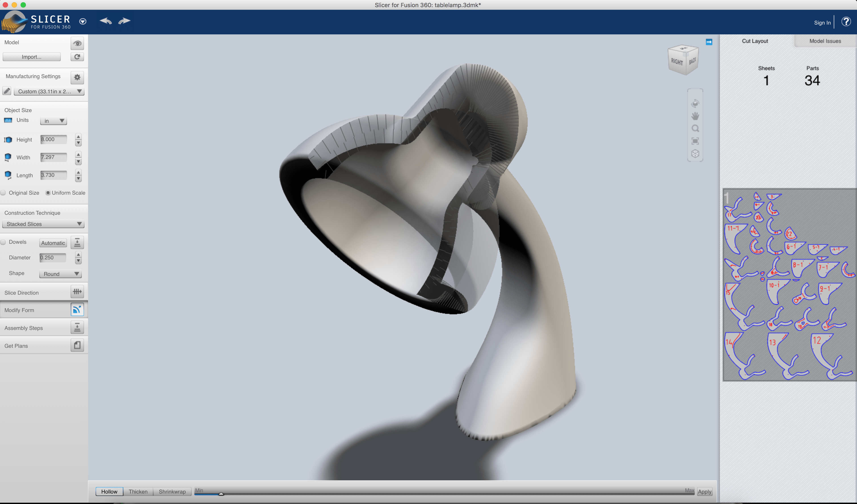Viewport: 857px width, 504px height.
Task: Click the pencil icon to edit manufacturing preset
Action: [x=7, y=91]
